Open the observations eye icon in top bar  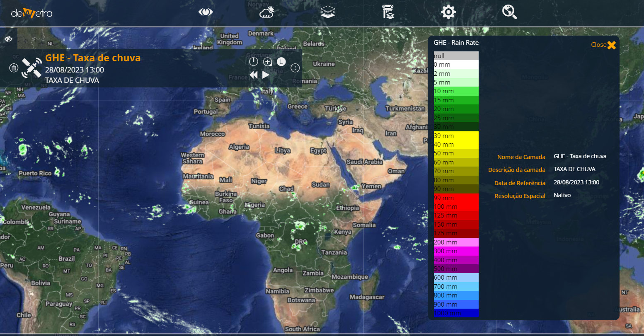[206, 12]
